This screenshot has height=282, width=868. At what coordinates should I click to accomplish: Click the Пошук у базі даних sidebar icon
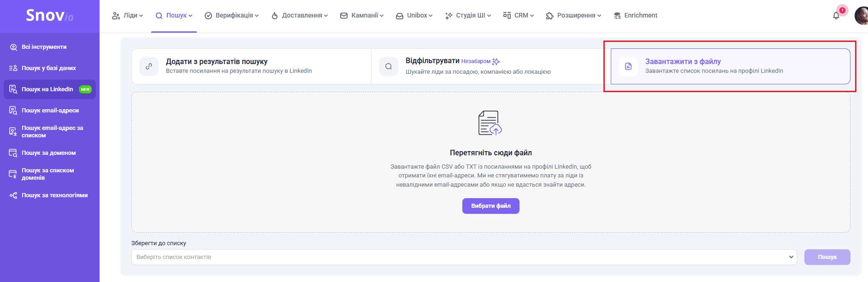pyautogui.click(x=13, y=68)
